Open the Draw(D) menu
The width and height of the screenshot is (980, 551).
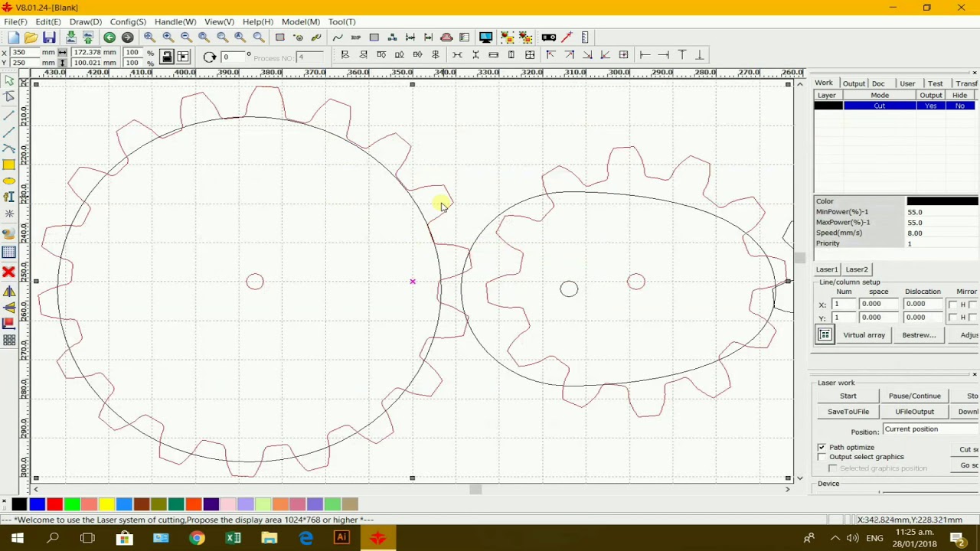coord(85,21)
